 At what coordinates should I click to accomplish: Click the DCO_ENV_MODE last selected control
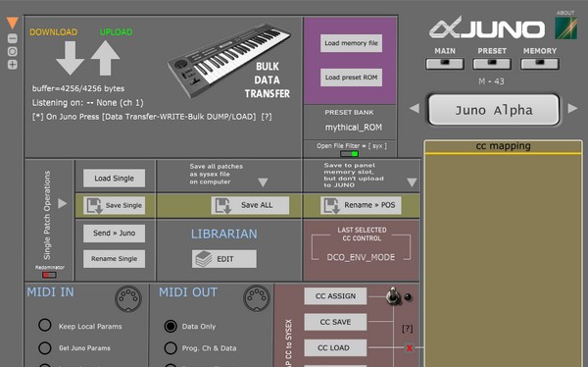(x=361, y=257)
